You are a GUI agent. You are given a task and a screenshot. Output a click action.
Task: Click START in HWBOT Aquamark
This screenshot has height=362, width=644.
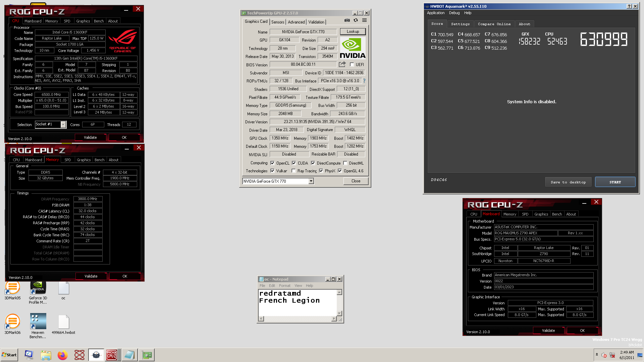pyautogui.click(x=615, y=182)
